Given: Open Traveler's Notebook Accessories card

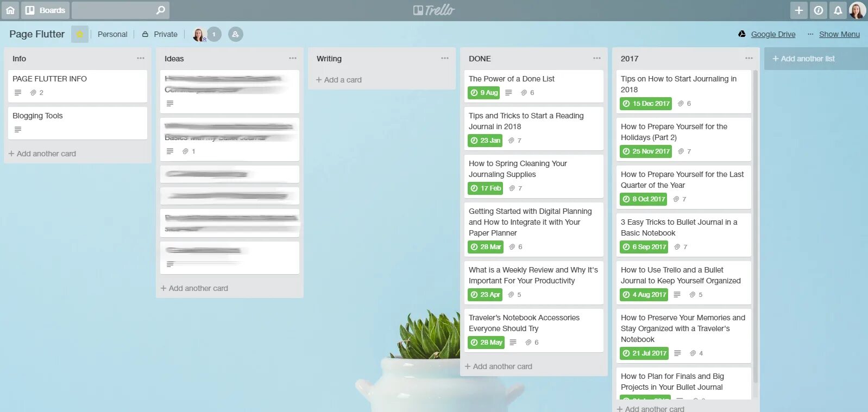Looking at the screenshot, I should tap(534, 330).
